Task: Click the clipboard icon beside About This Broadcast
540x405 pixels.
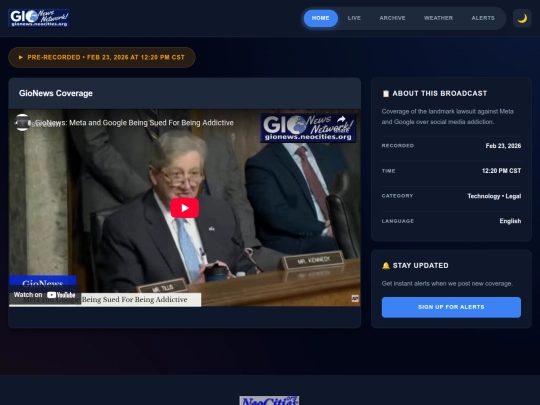Action: [386, 94]
